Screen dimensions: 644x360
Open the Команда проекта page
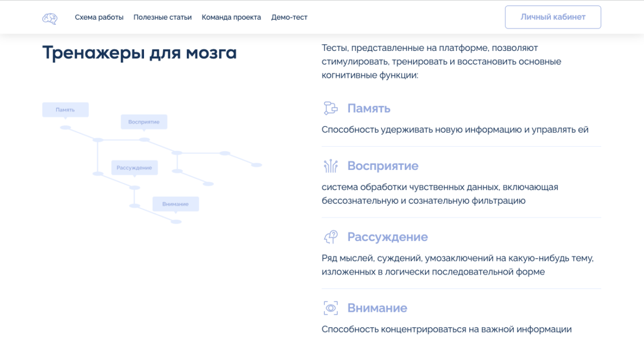231,18
